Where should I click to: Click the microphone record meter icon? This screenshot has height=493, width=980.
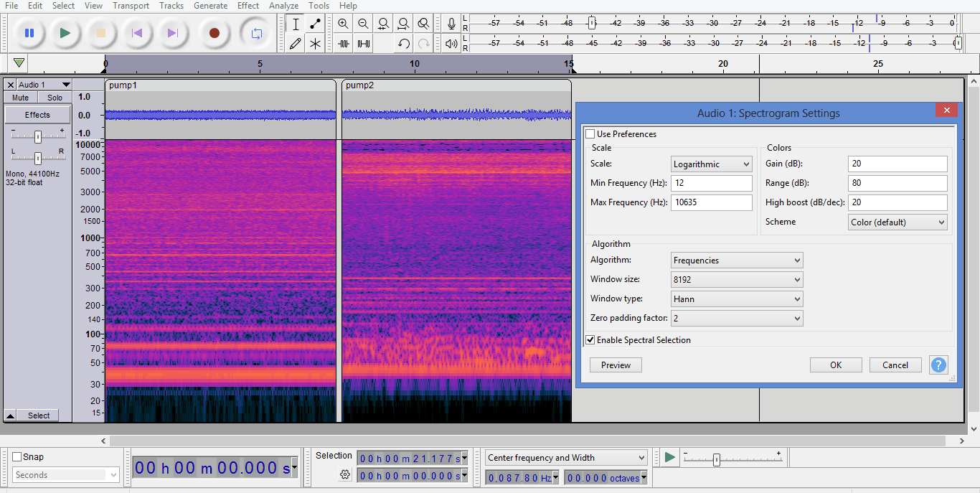tap(451, 24)
